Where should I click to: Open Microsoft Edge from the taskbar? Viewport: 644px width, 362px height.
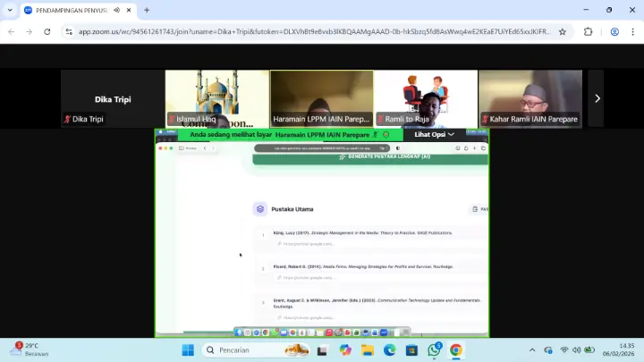pyautogui.click(x=389, y=350)
